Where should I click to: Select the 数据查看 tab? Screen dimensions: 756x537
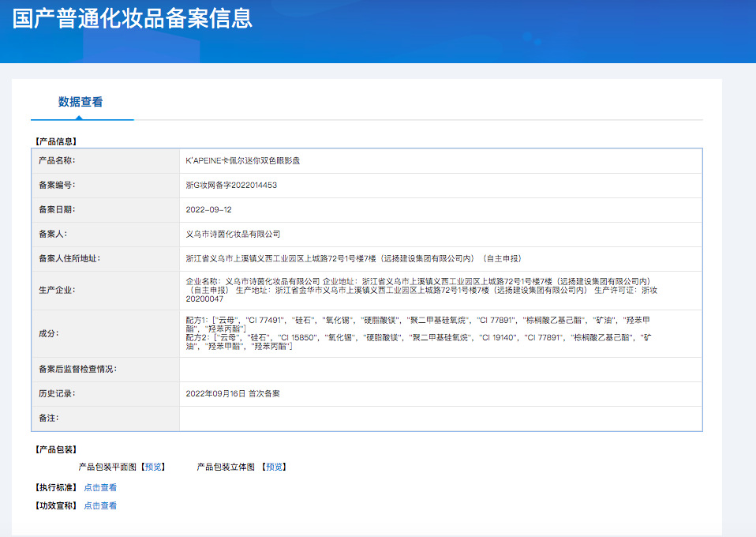(80, 102)
